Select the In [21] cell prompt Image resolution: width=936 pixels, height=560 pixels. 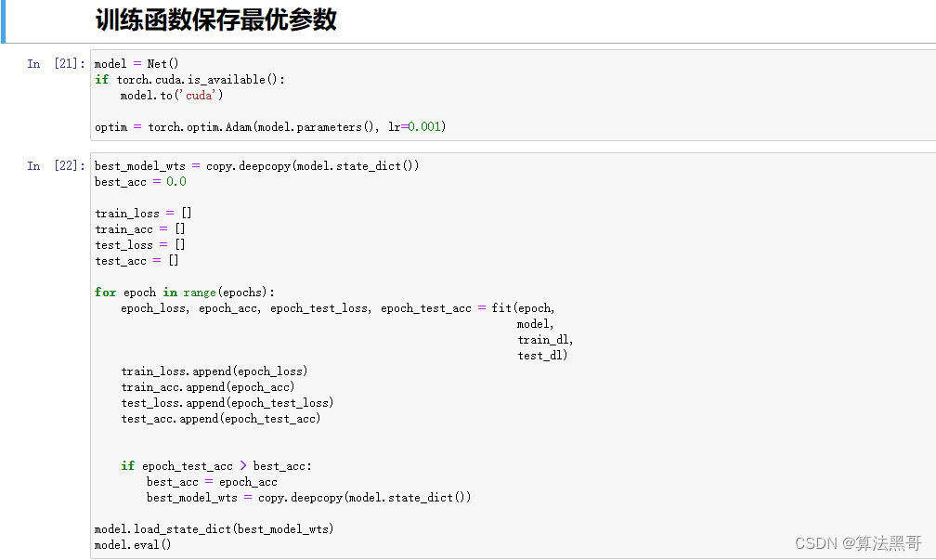(x=56, y=64)
